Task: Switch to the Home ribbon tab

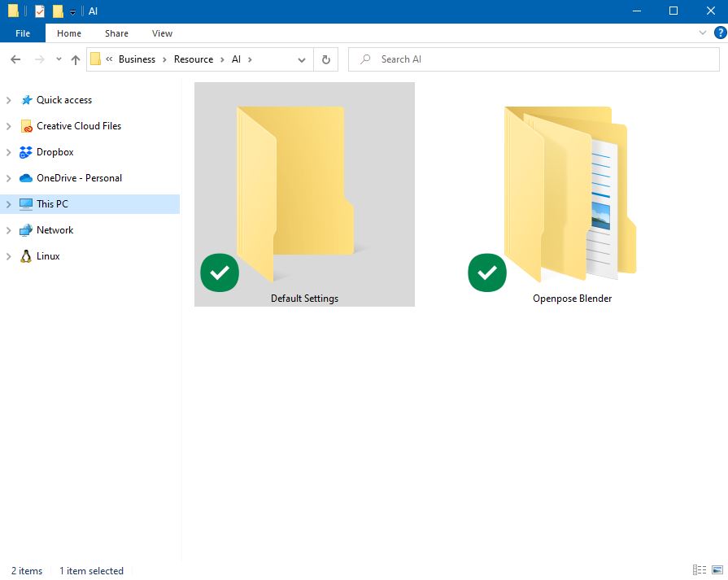Action: click(x=69, y=33)
